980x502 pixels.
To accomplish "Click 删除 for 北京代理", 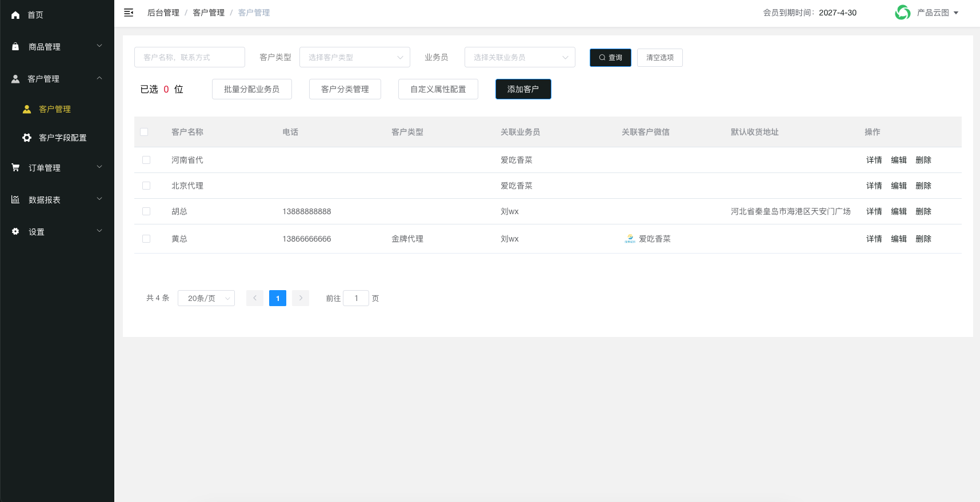I will click(923, 186).
